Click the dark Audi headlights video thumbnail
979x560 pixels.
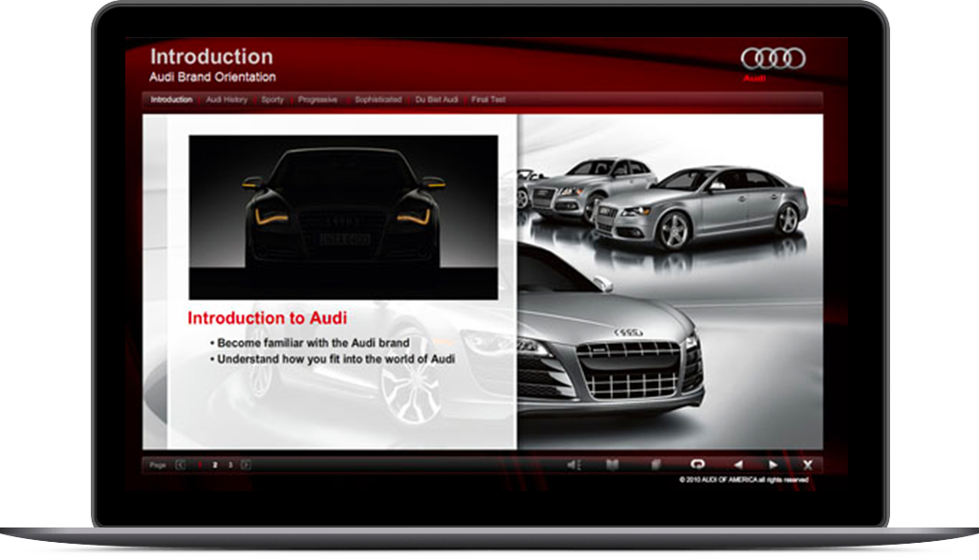point(343,217)
